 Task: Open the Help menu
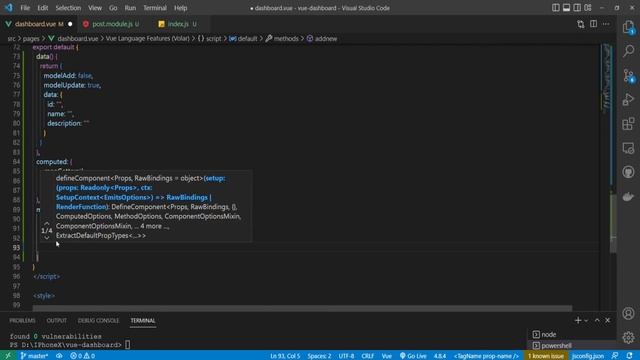180,8
